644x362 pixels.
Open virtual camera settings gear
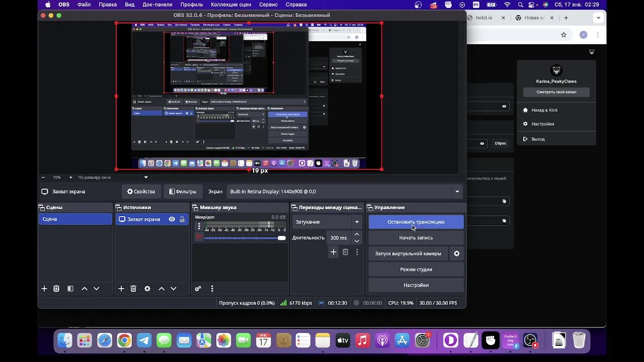pos(457,253)
